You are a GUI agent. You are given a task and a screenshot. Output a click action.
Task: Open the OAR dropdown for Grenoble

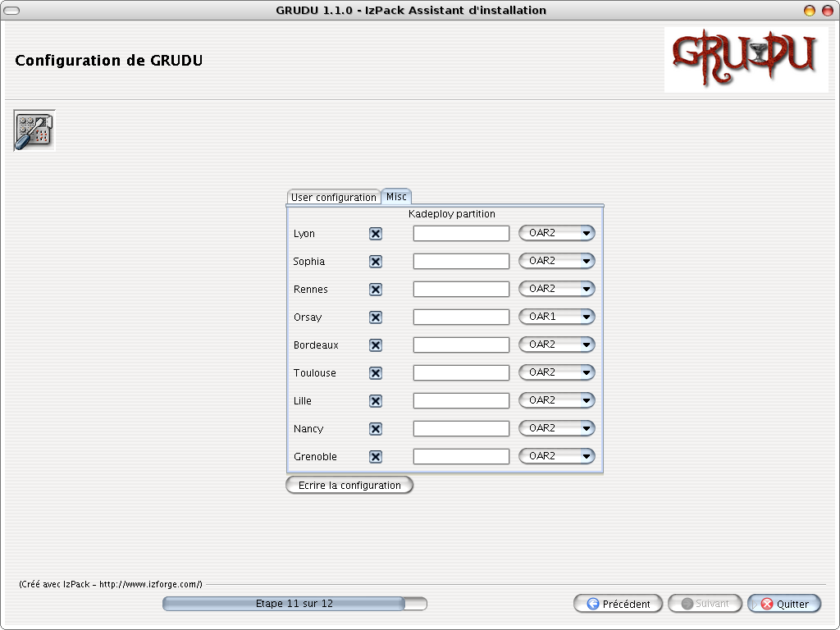(x=557, y=456)
